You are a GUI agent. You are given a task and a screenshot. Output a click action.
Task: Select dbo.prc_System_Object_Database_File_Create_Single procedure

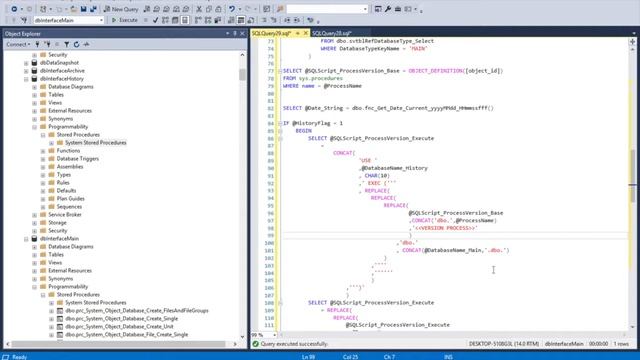click(x=127, y=334)
